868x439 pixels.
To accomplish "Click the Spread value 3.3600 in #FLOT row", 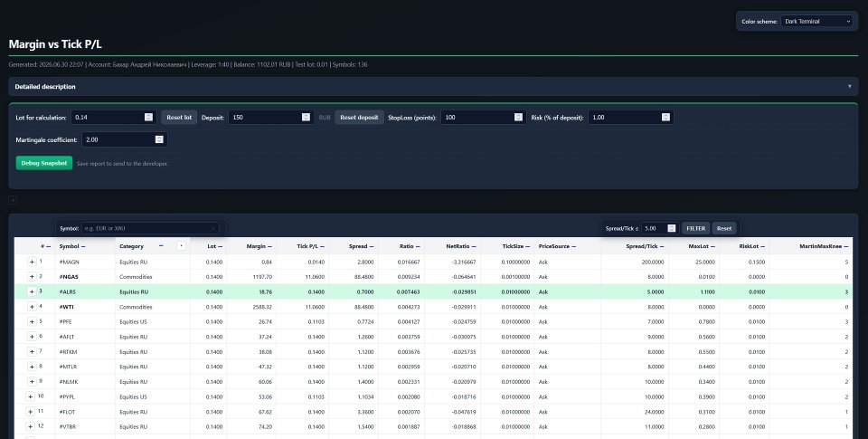I will (365, 411).
